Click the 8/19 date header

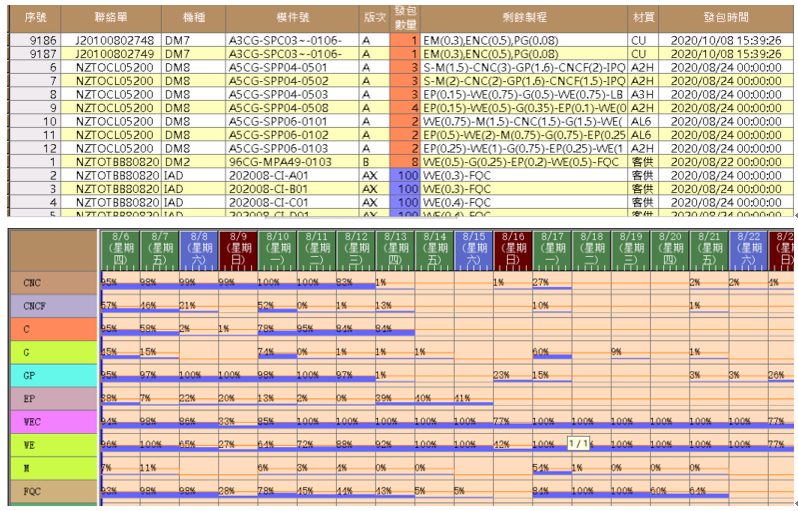[631, 250]
